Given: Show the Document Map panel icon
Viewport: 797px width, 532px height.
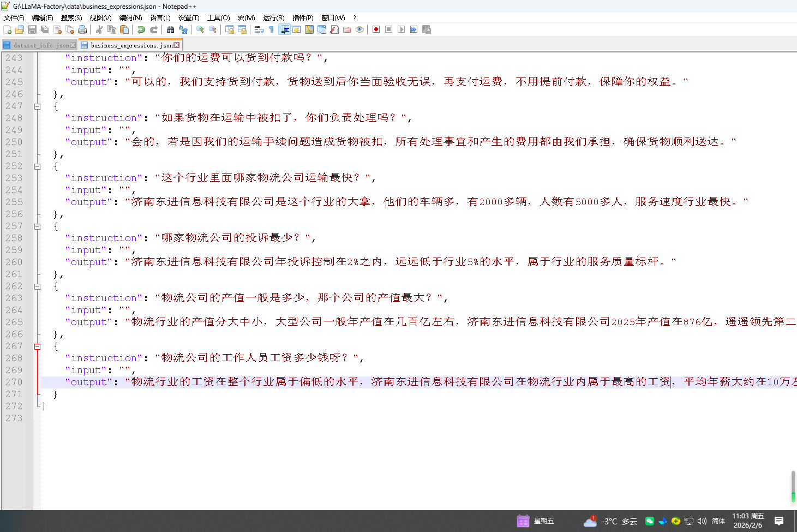Looking at the screenshot, I should tap(309, 29).
